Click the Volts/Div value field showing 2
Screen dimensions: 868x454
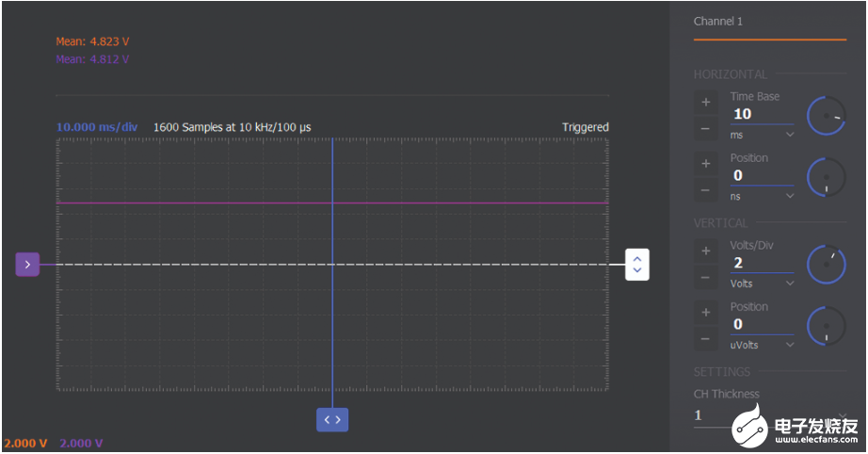[763, 263]
